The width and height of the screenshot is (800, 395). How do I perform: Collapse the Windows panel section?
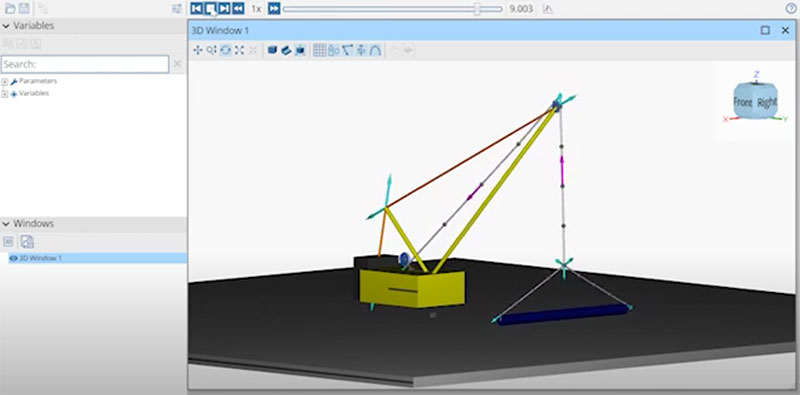(x=6, y=224)
